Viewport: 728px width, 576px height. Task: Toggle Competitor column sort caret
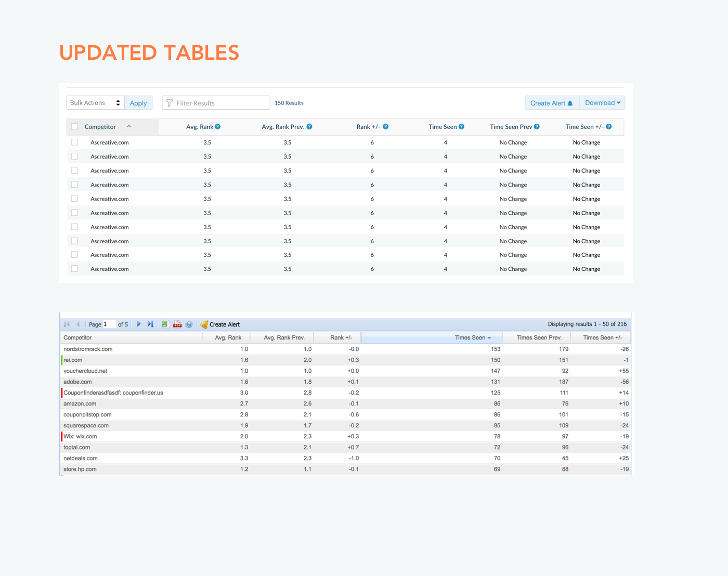[129, 126]
